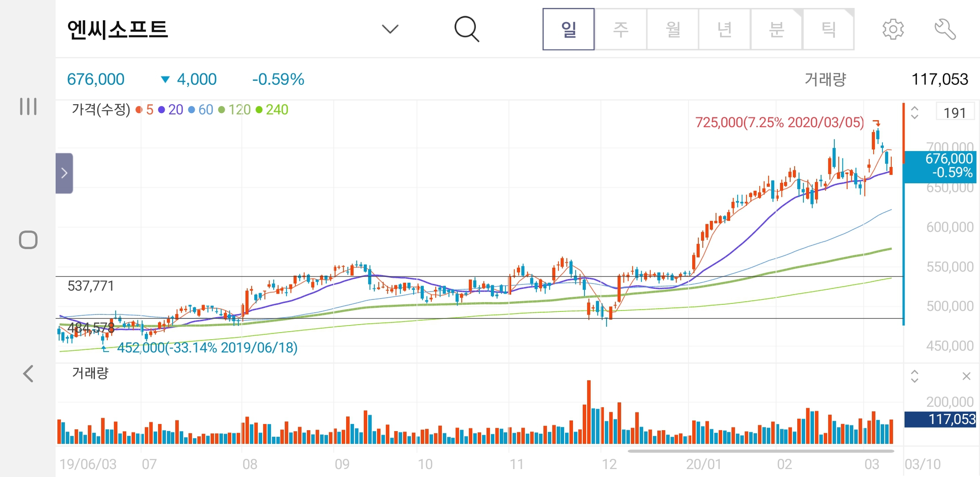This screenshot has width=980, height=477.
Task: Open chart settings gear icon
Action: pyautogui.click(x=893, y=30)
